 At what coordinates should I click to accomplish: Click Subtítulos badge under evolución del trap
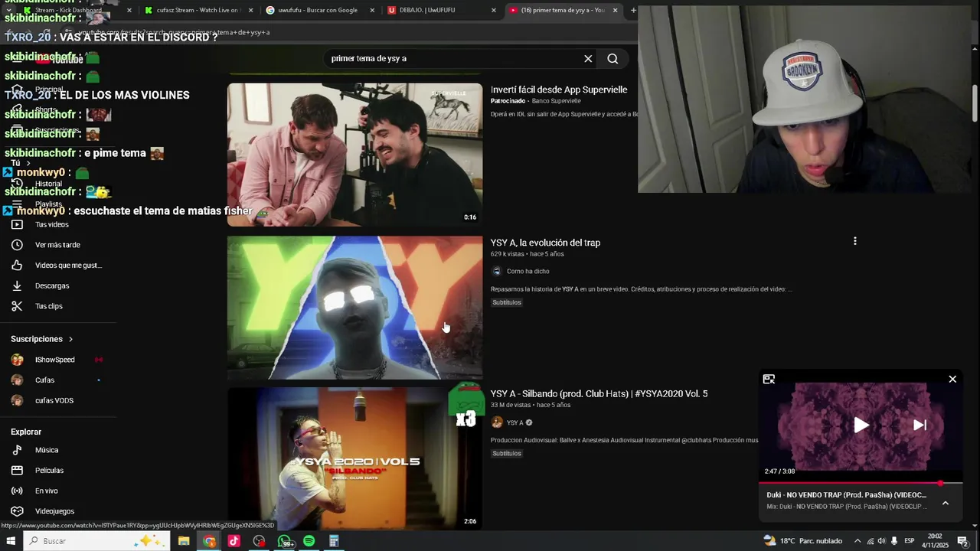(507, 302)
